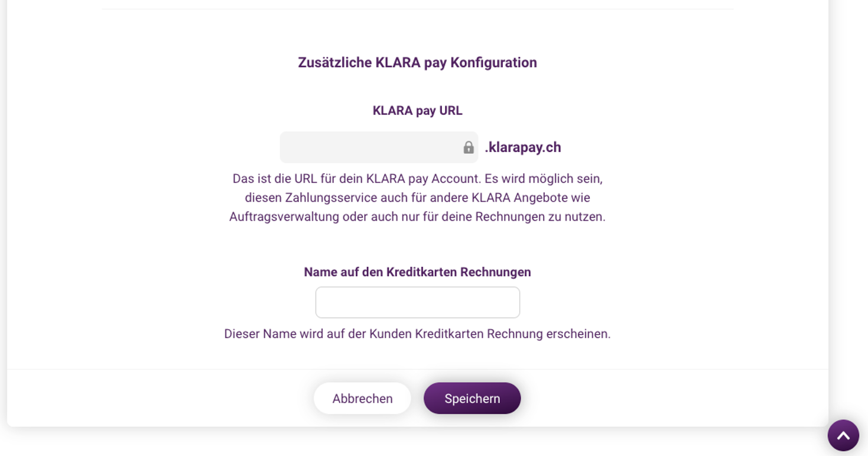
Task: Focus the credit card invoice name field
Action: coord(418,302)
